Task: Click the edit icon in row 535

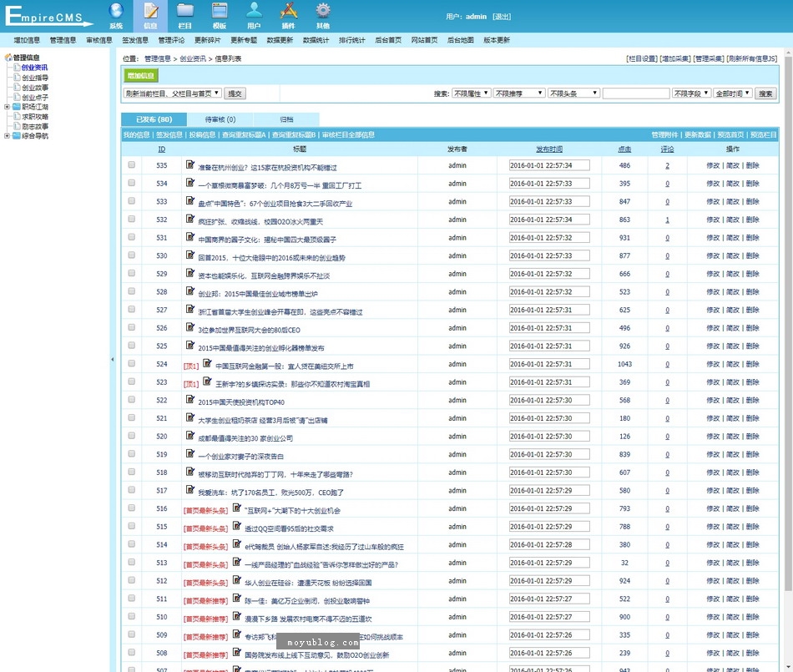Action: (x=190, y=164)
